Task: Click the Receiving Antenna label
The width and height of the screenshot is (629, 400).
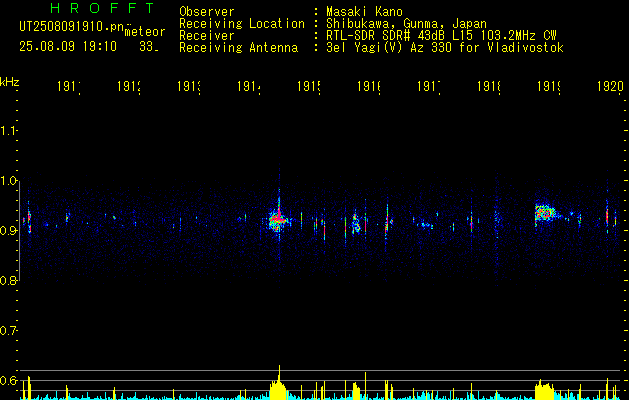Action: click(239, 48)
